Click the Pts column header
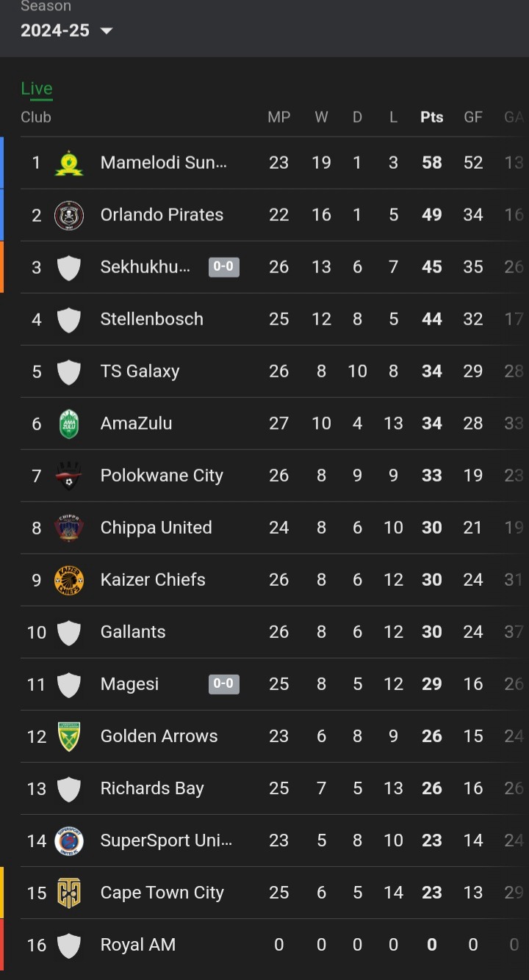Image resolution: width=529 pixels, height=980 pixels. click(432, 117)
